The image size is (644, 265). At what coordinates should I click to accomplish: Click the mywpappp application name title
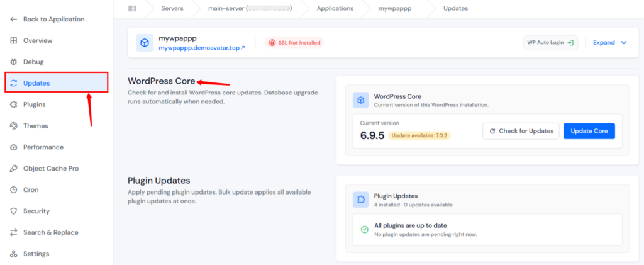point(177,38)
